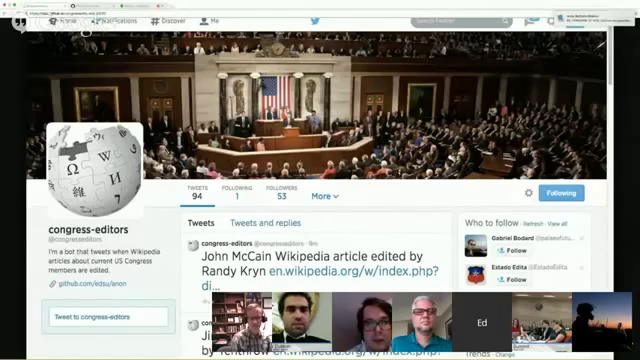Select the conference room group thumbnail
Viewport: 640px width, 360px height.
tap(542, 322)
